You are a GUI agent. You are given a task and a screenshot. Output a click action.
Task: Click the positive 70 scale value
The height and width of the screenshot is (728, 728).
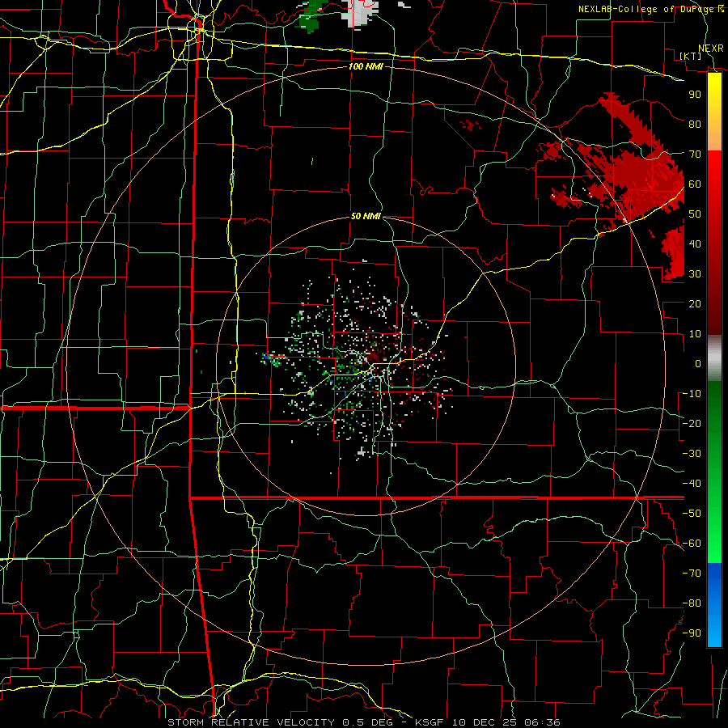coord(695,154)
